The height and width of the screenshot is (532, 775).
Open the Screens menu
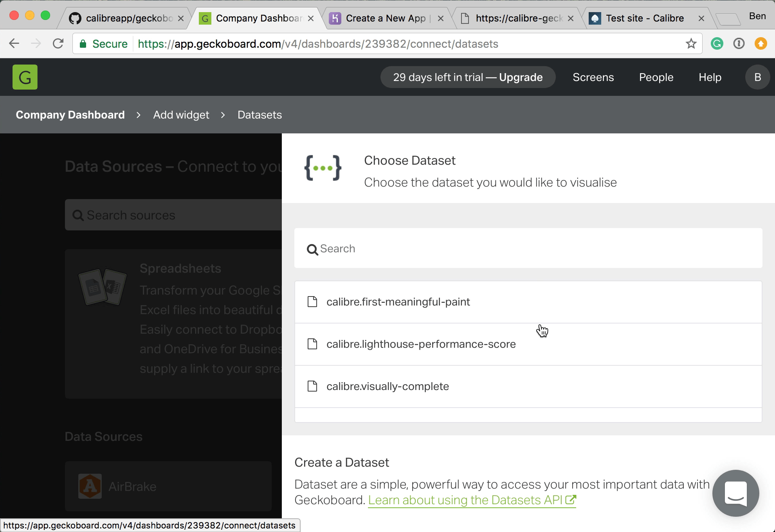[593, 77]
